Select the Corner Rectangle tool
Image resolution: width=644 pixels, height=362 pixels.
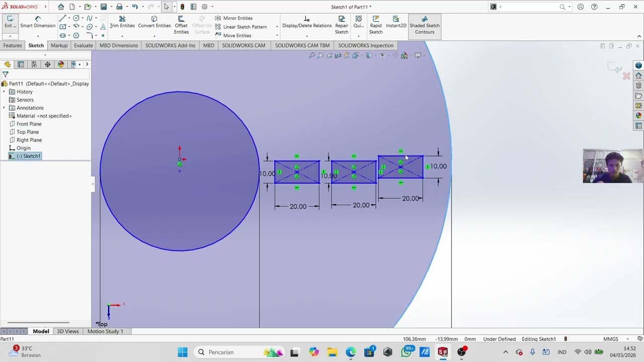63,27
